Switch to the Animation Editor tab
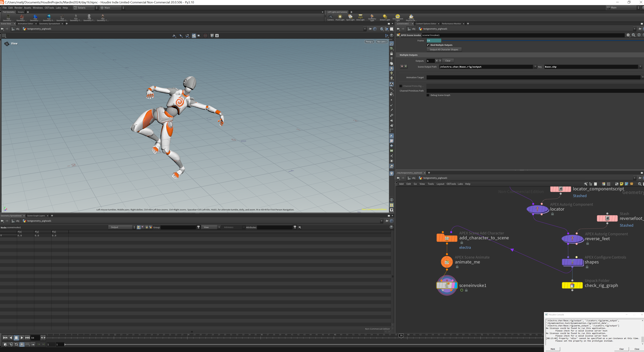Image resolution: width=644 pixels, height=352 pixels. click(x=25, y=24)
